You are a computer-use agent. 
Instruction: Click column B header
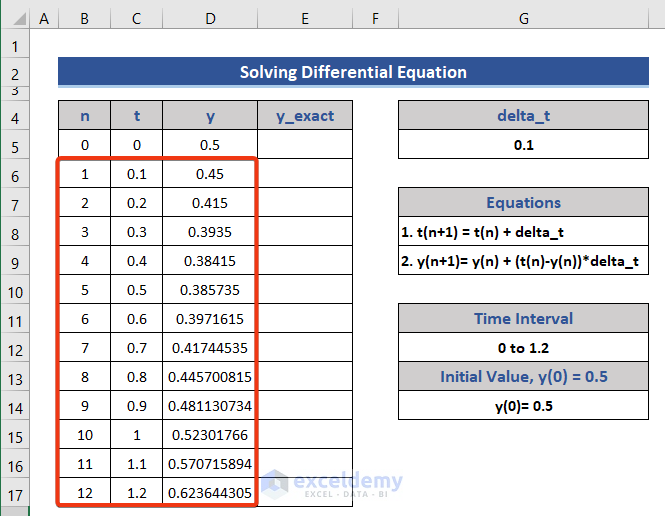[x=84, y=19]
